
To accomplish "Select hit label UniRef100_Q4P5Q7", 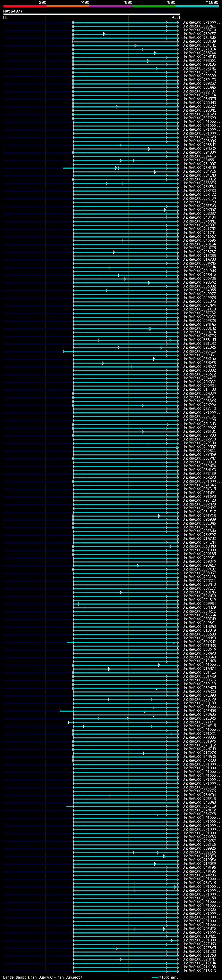I will (x=199, y=447).
